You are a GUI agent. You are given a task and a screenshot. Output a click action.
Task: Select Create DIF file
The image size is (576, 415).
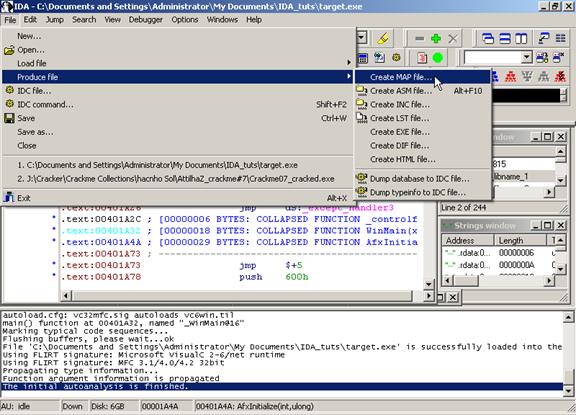tap(423, 146)
